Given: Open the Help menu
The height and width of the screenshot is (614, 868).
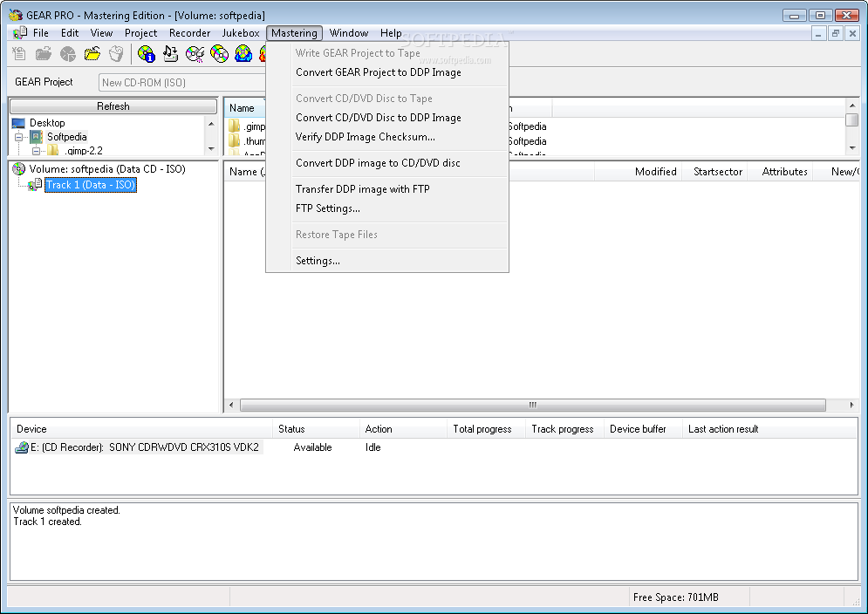Looking at the screenshot, I should 391,33.
